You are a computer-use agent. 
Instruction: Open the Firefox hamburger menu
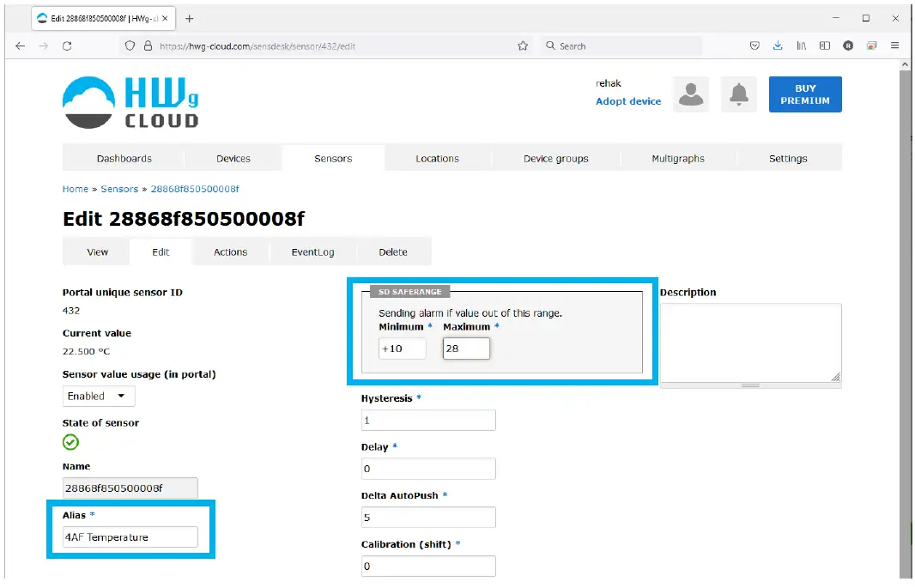point(894,45)
